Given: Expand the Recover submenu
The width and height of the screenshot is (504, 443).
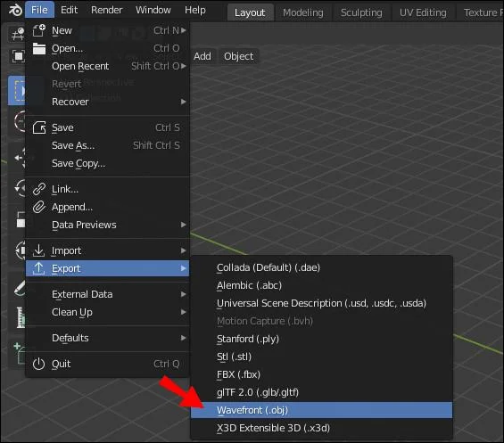Looking at the screenshot, I should 108,102.
